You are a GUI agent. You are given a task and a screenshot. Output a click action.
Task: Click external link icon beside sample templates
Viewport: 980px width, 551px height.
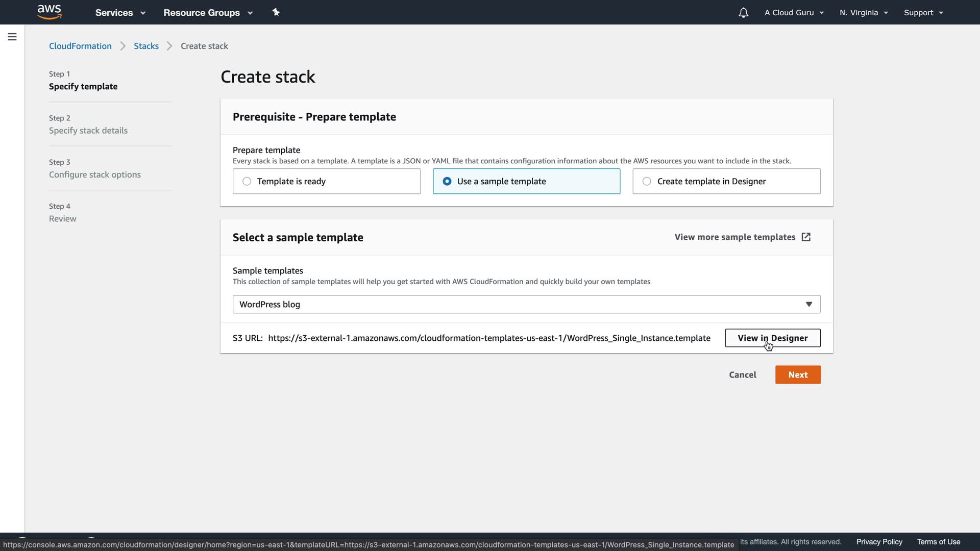[806, 237]
